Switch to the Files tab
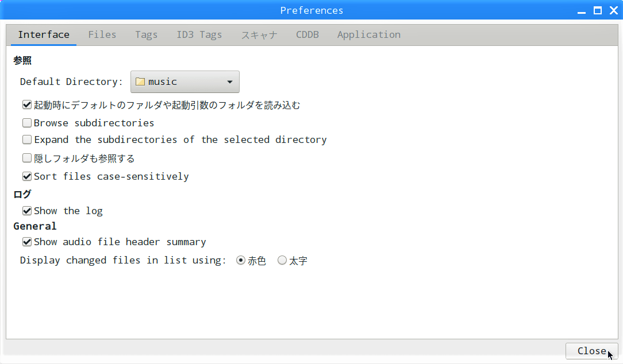623x364 pixels. pyautogui.click(x=102, y=35)
